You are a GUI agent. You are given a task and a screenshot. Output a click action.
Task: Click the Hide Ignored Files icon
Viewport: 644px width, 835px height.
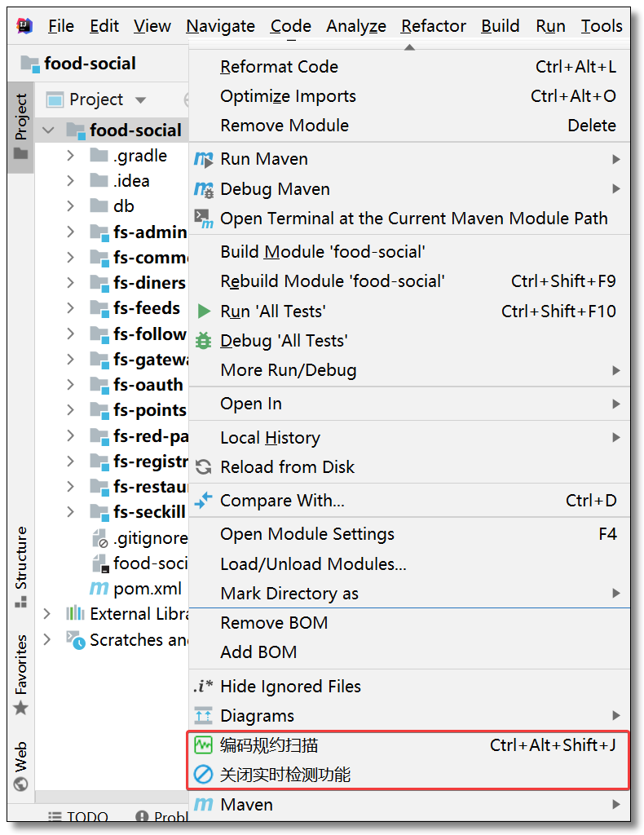(203, 686)
